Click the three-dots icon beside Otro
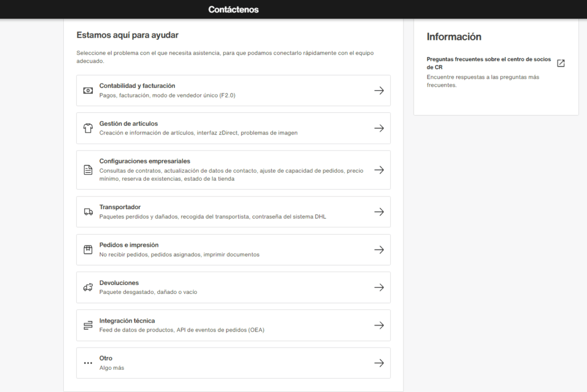 click(88, 362)
